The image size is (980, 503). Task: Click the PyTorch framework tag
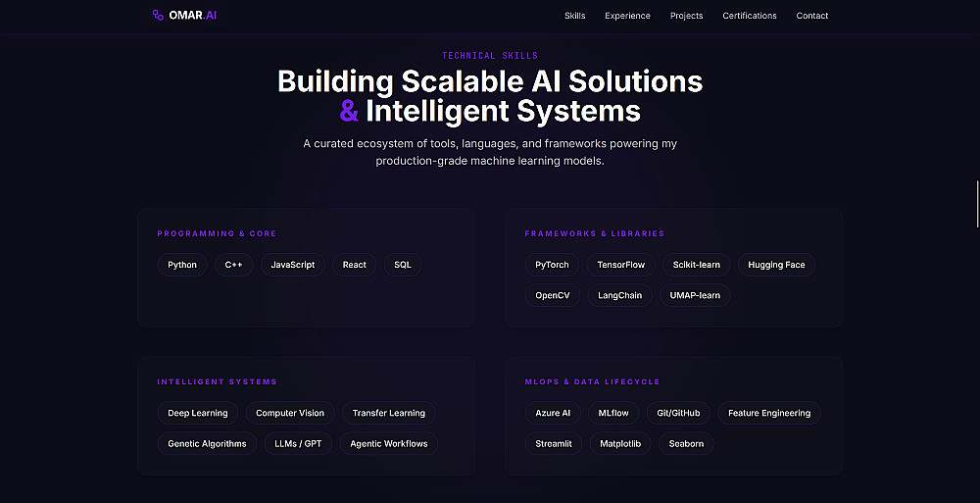(552, 265)
